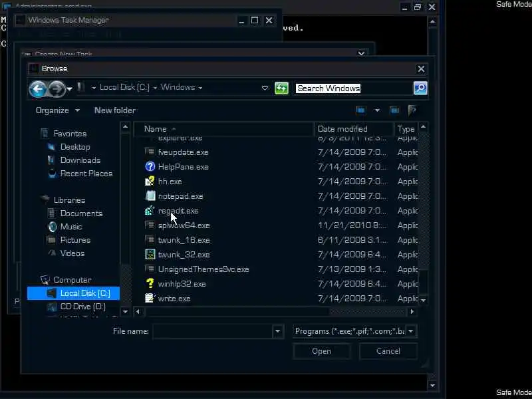
Task: Open the Pictures library
Action: click(75, 240)
